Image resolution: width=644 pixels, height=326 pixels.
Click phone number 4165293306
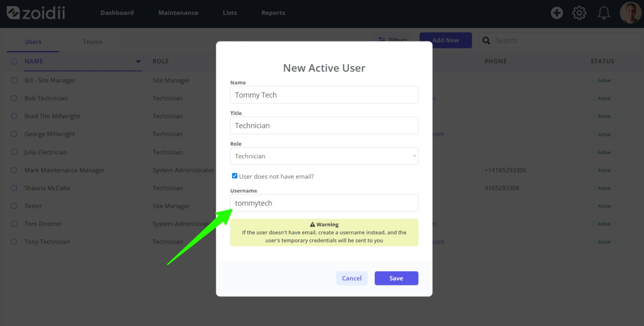click(x=502, y=188)
